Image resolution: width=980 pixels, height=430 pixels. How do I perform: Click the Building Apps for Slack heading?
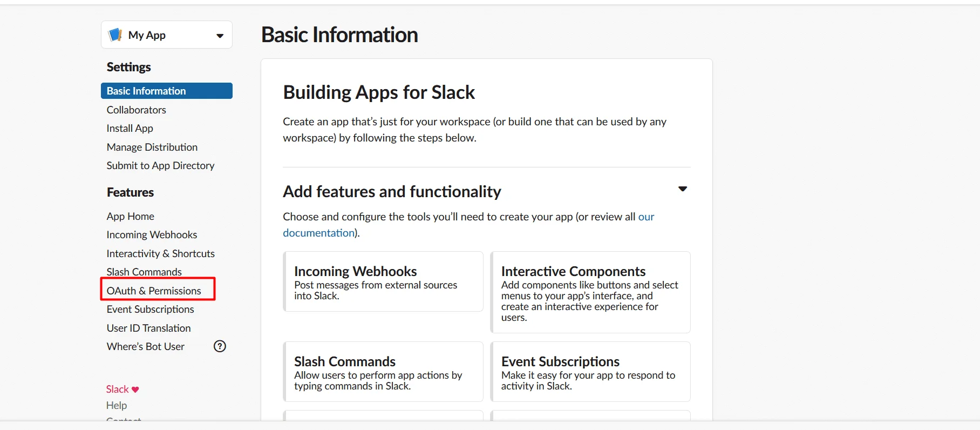coord(379,92)
